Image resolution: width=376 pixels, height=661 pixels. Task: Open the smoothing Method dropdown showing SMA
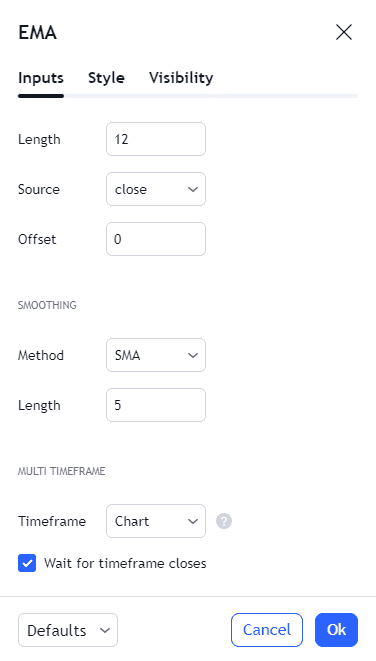pyautogui.click(x=156, y=355)
